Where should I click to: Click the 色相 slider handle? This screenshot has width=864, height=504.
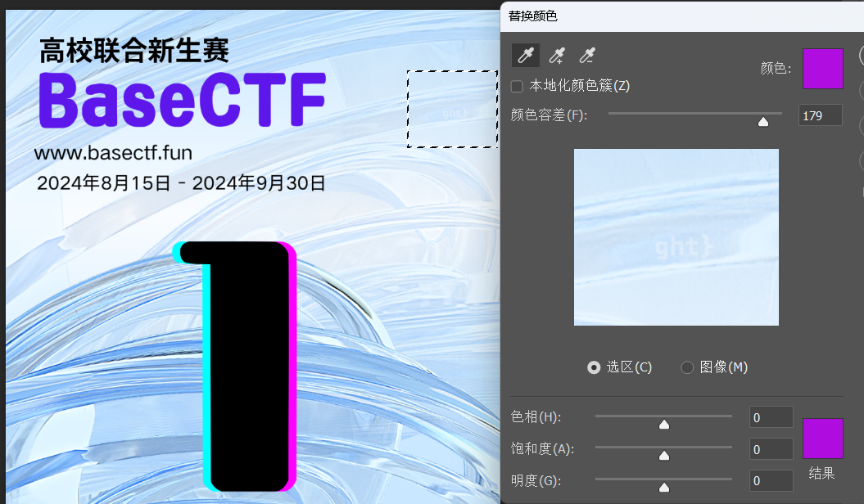[664, 424]
